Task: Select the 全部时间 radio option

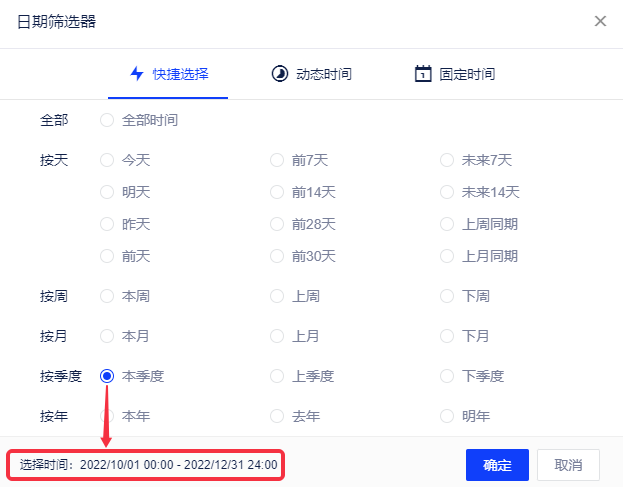Action: tap(107, 120)
